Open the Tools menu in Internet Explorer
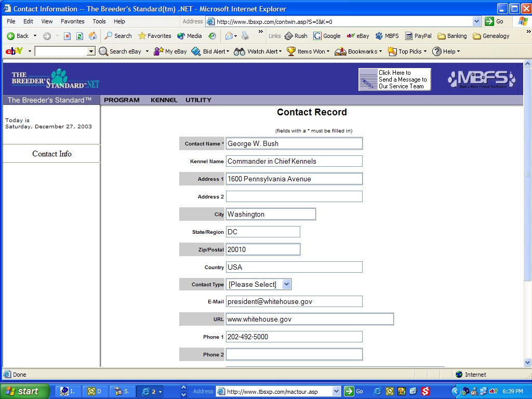The image size is (532, 399). coord(99,21)
